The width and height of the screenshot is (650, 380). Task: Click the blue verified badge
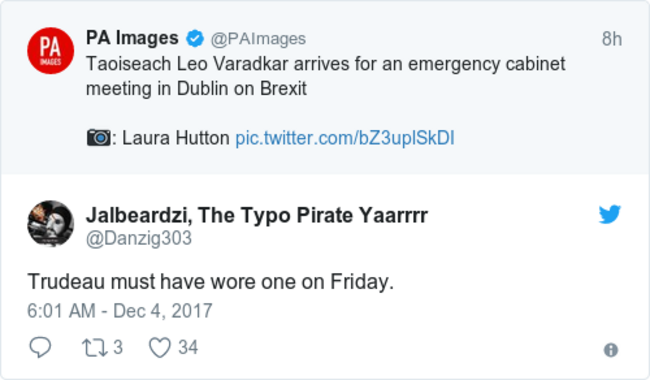[195, 39]
